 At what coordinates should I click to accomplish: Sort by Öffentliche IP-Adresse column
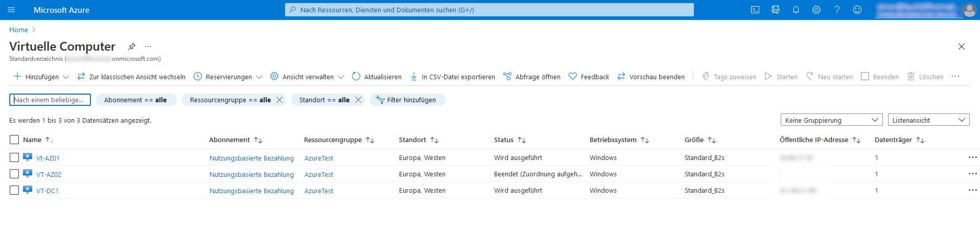pyautogui.click(x=820, y=140)
